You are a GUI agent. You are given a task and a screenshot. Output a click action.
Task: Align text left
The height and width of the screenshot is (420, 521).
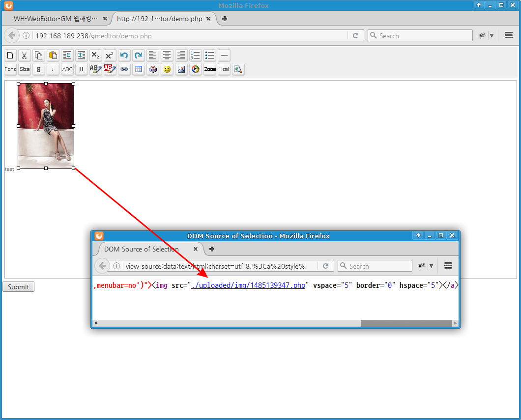pyautogui.click(x=153, y=55)
